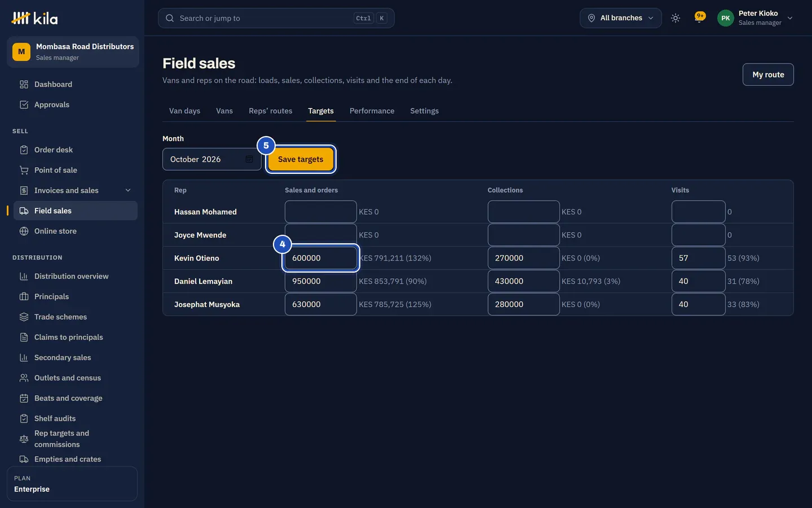Open Order desk clipboard icon
This screenshot has height=508, width=812.
pyautogui.click(x=24, y=150)
